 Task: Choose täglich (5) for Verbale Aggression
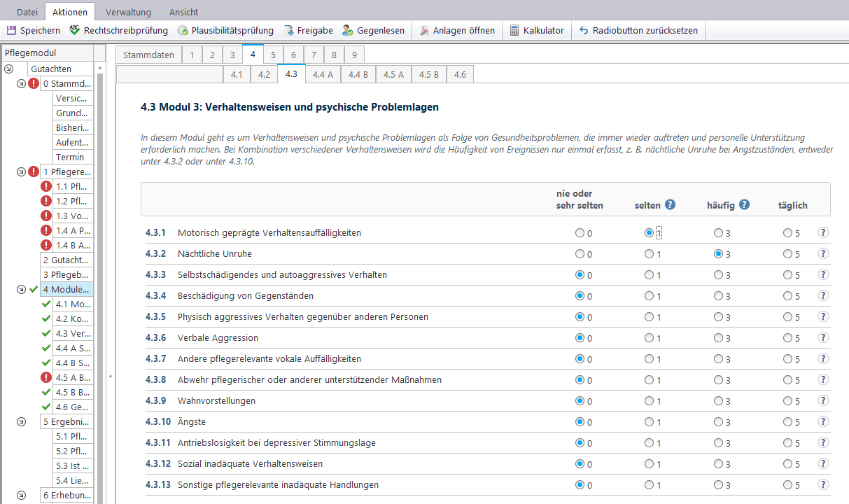[788, 338]
